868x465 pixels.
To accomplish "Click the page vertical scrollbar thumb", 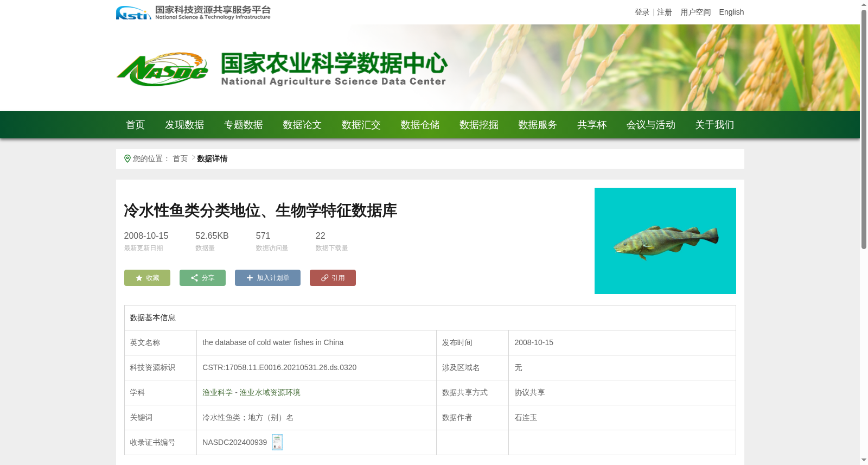I will [x=864, y=129].
